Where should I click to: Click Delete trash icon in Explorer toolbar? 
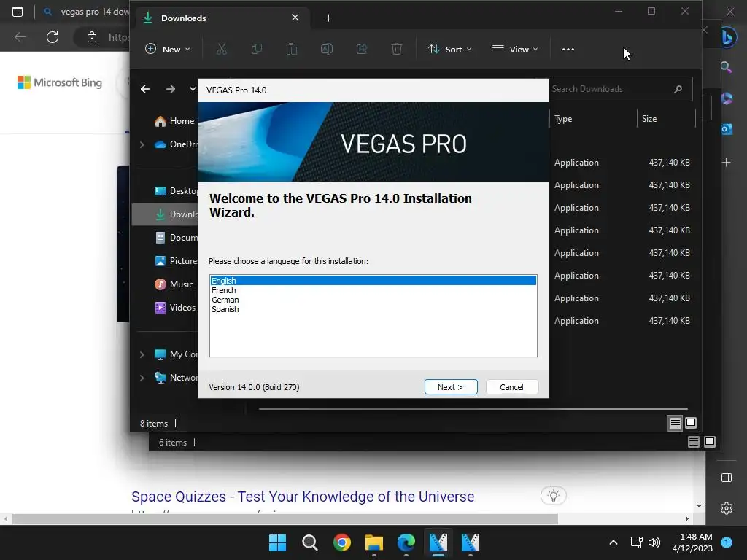(x=397, y=49)
